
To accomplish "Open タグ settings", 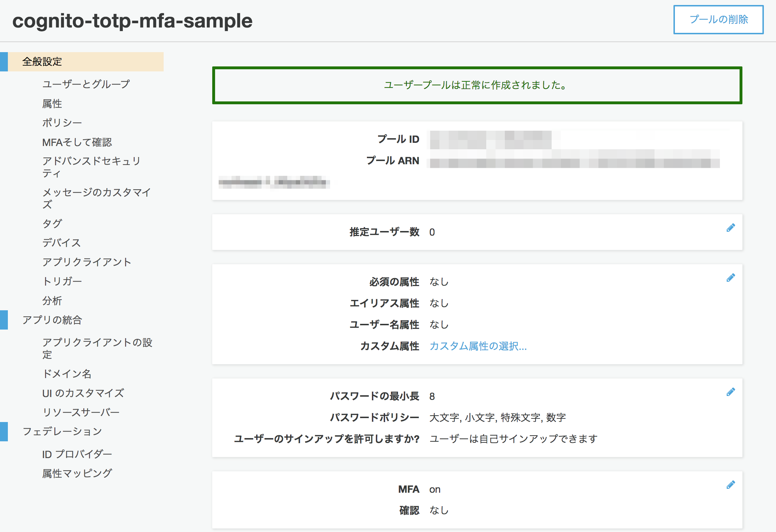I will click(52, 224).
